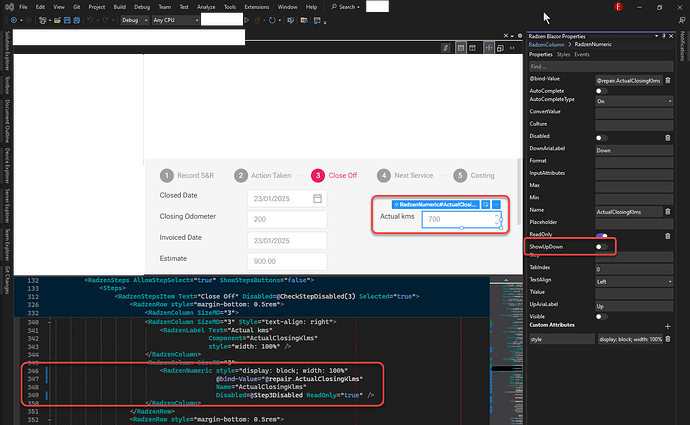Image resolution: width=690 pixels, height=425 pixels.
Task: Pin the Radzen Blazor Properties panel
Action: click(664, 36)
